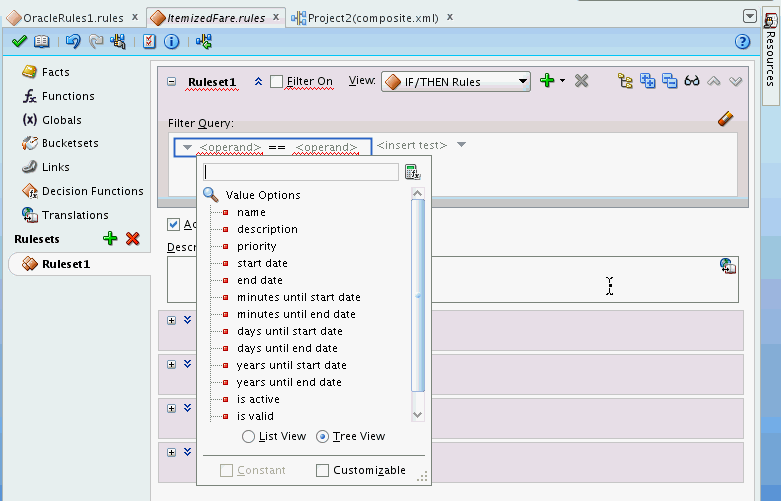
Task: Toggle the Filter On checkbox
Action: click(276, 81)
